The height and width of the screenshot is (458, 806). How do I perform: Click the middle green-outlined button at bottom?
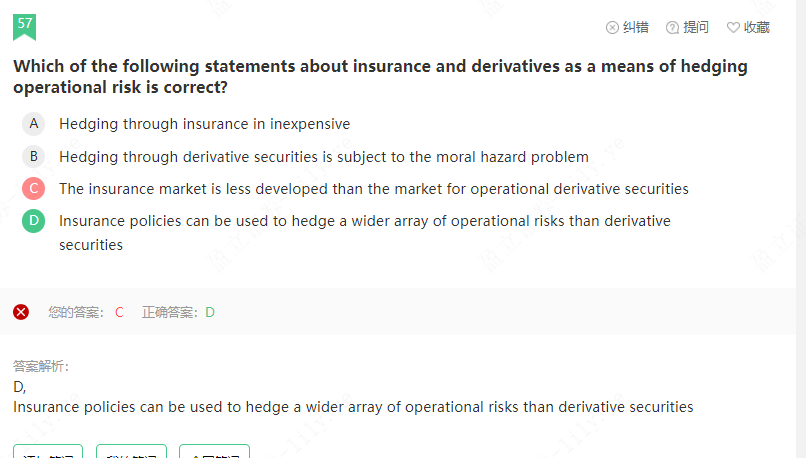(131, 452)
